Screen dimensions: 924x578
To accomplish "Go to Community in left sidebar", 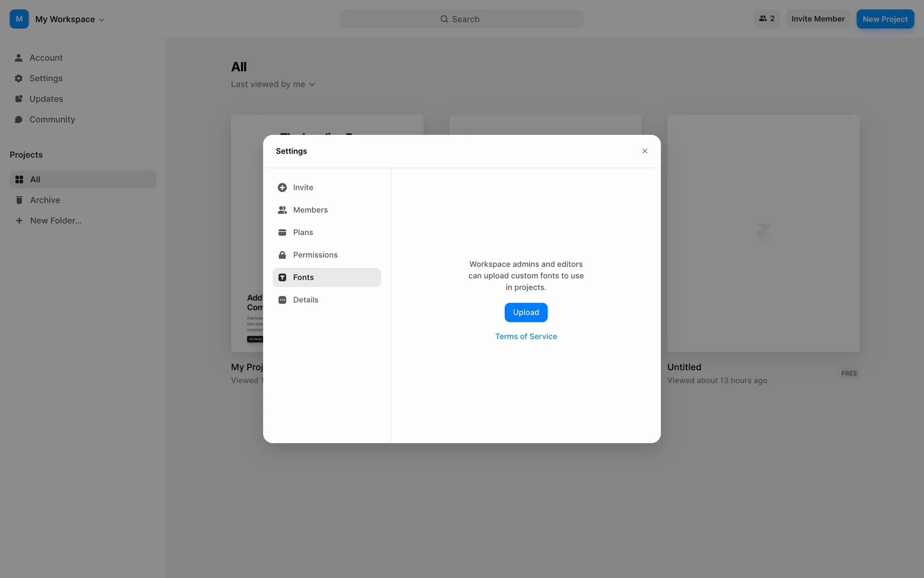I will pyautogui.click(x=52, y=119).
